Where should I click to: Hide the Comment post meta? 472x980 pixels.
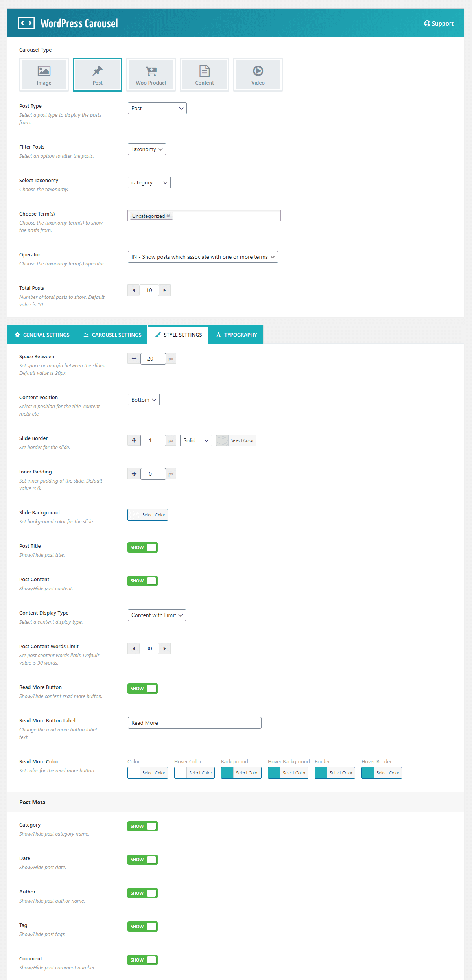click(x=142, y=960)
